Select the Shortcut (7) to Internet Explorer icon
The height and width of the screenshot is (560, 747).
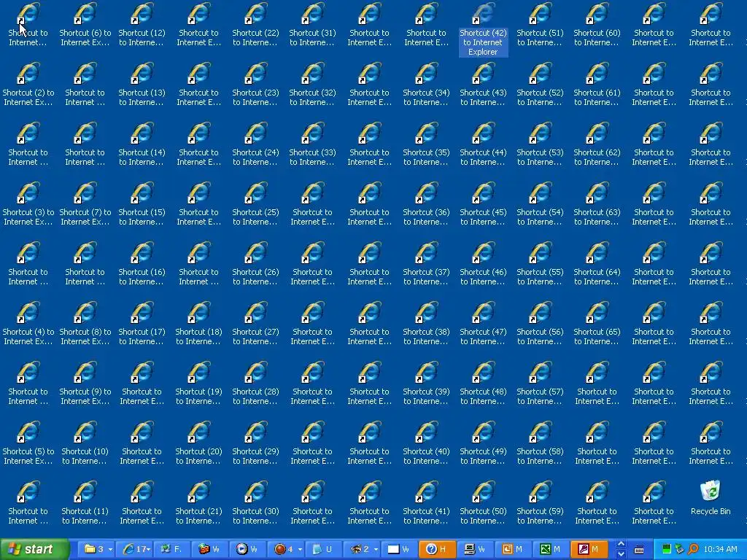(x=85, y=204)
